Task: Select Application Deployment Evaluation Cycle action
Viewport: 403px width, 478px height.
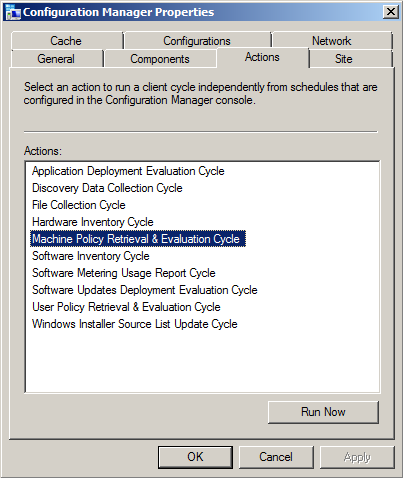Action: click(x=128, y=171)
